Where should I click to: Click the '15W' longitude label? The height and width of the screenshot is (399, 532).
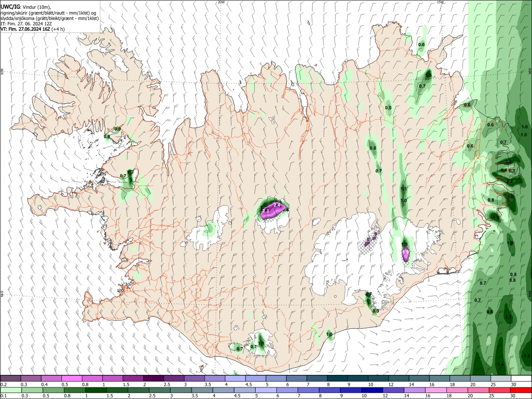[x=440, y=2]
